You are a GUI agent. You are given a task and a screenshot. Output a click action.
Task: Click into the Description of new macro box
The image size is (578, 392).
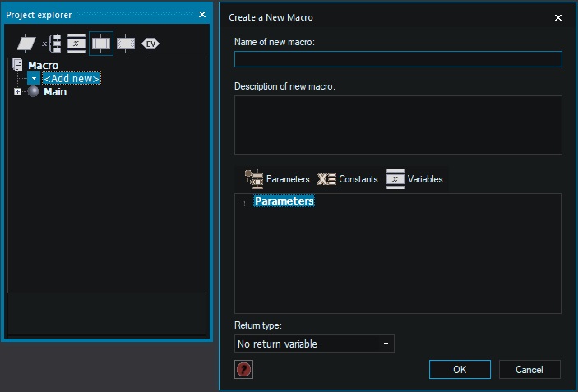point(398,125)
